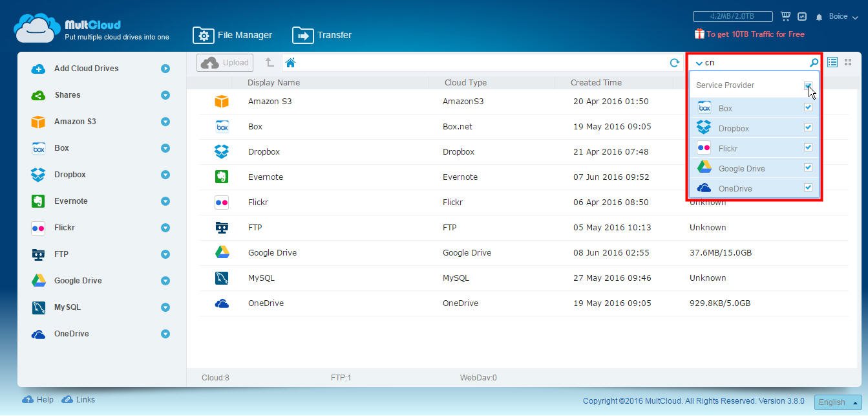Uncheck the Flickr checkbox in search filter

(x=808, y=148)
